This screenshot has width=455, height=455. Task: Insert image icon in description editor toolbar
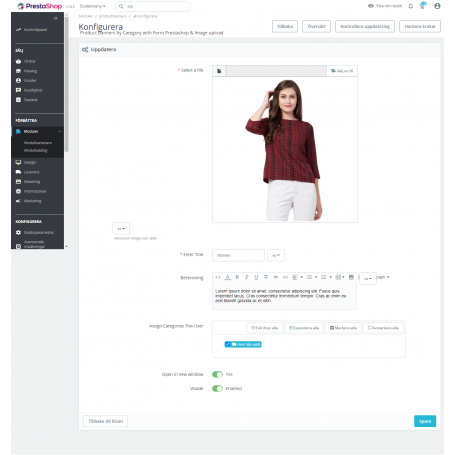click(351, 277)
